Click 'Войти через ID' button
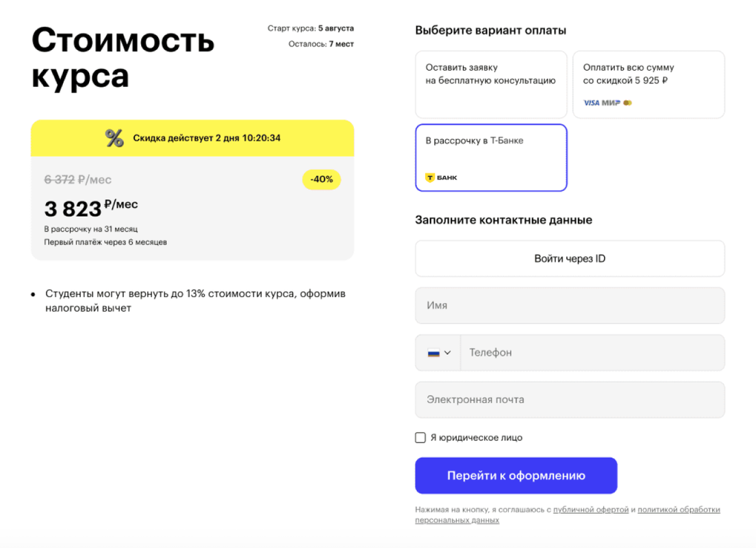756x548 pixels. [570, 259]
